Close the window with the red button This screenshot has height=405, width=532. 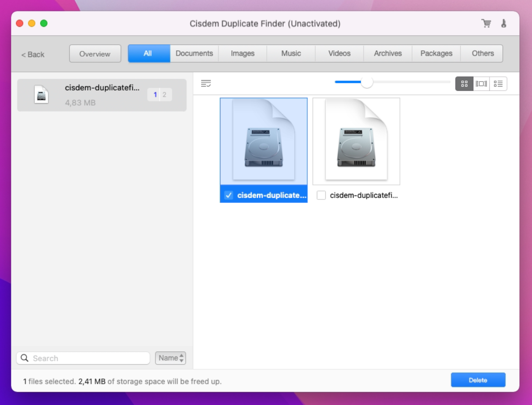(20, 24)
